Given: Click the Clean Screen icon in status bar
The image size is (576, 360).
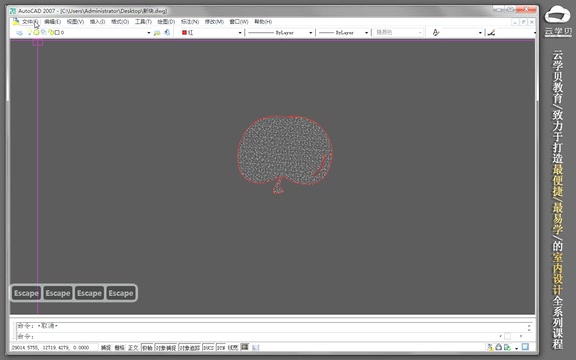Looking at the screenshot, I should (x=525, y=347).
